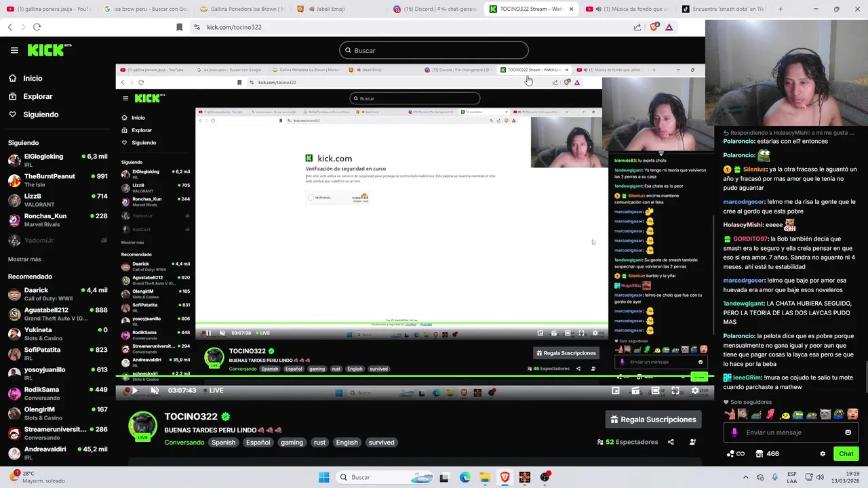The height and width of the screenshot is (488, 868).
Task: Switch to gallina ponera jauja YouTube tab
Action: [47, 9]
